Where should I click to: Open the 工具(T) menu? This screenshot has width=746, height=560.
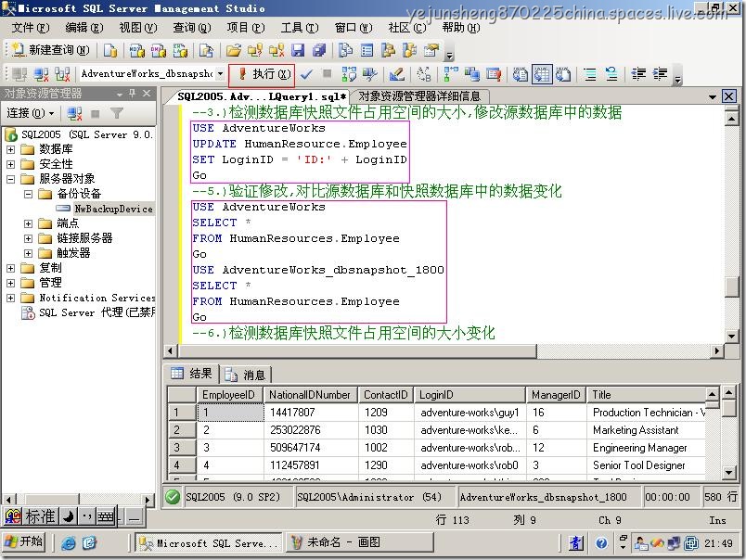300,28
